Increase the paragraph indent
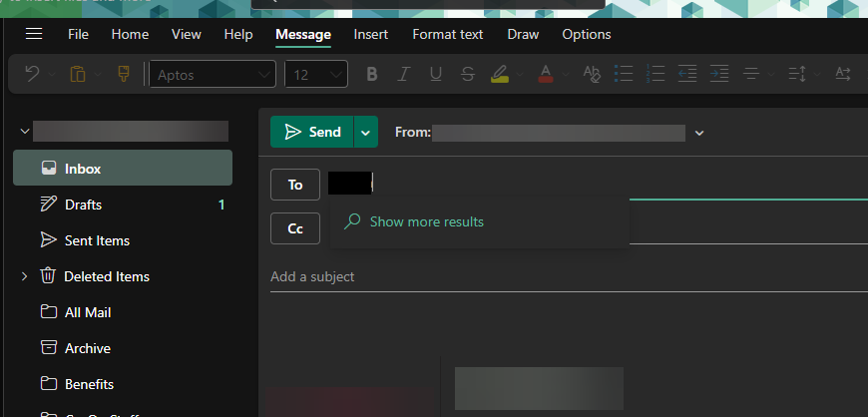The width and height of the screenshot is (868, 417). click(x=719, y=74)
